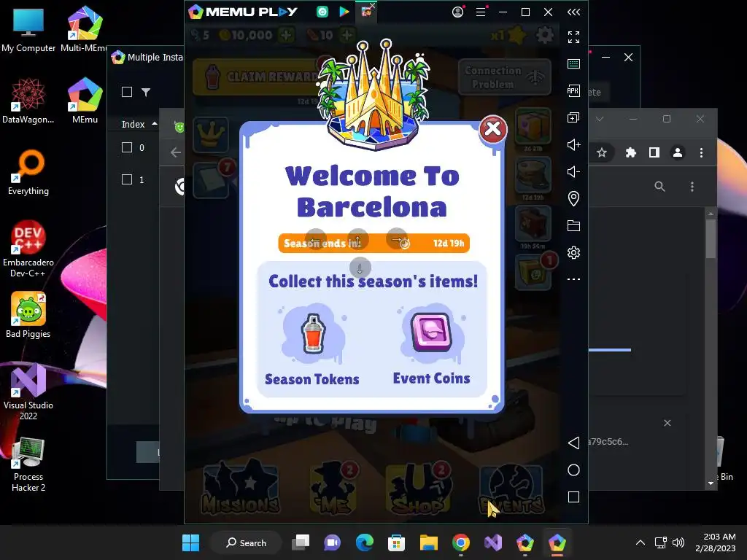Image resolution: width=747 pixels, height=560 pixels.
Task: Click the APK install icon
Action: click(573, 90)
